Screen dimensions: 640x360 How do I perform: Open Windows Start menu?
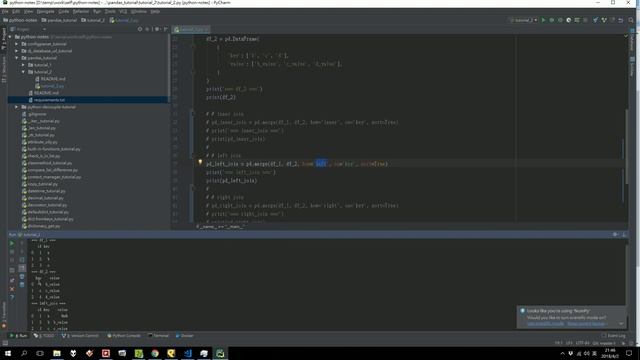pyautogui.click(x=8, y=353)
